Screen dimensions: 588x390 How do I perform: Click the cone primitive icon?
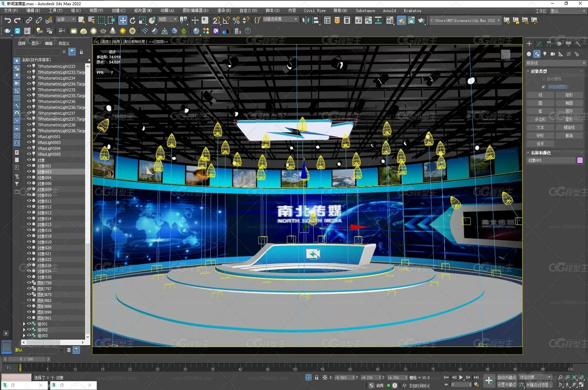point(113,31)
